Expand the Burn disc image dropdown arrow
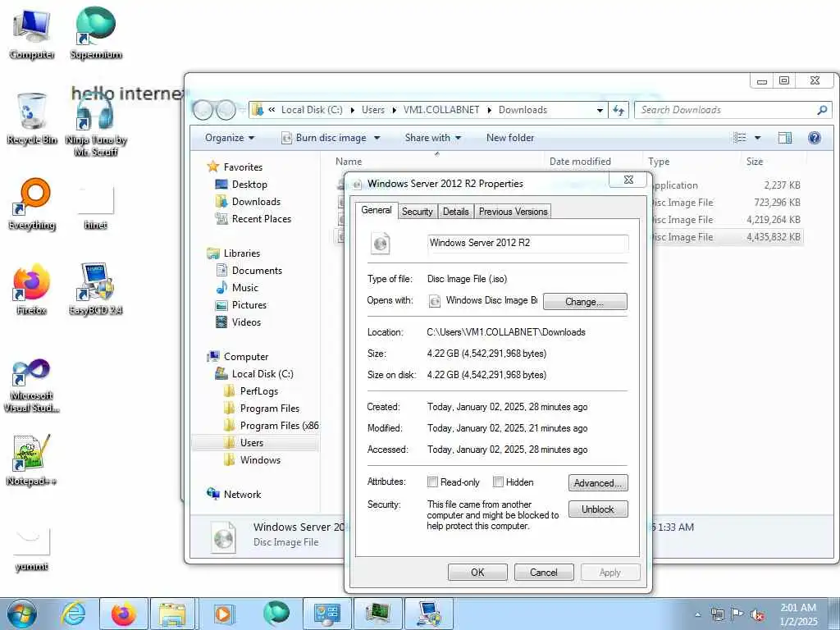Viewport: 840px width, 630px height. point(377,138)
